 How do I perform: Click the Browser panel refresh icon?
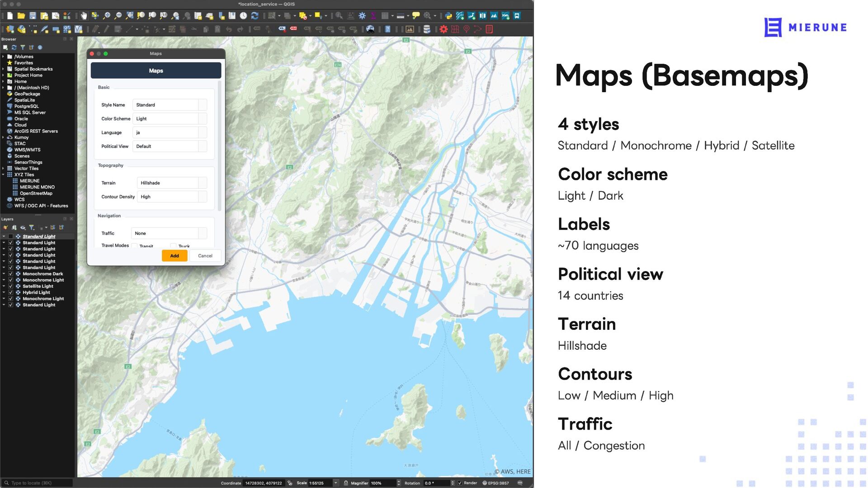click(x=14, y=47)
